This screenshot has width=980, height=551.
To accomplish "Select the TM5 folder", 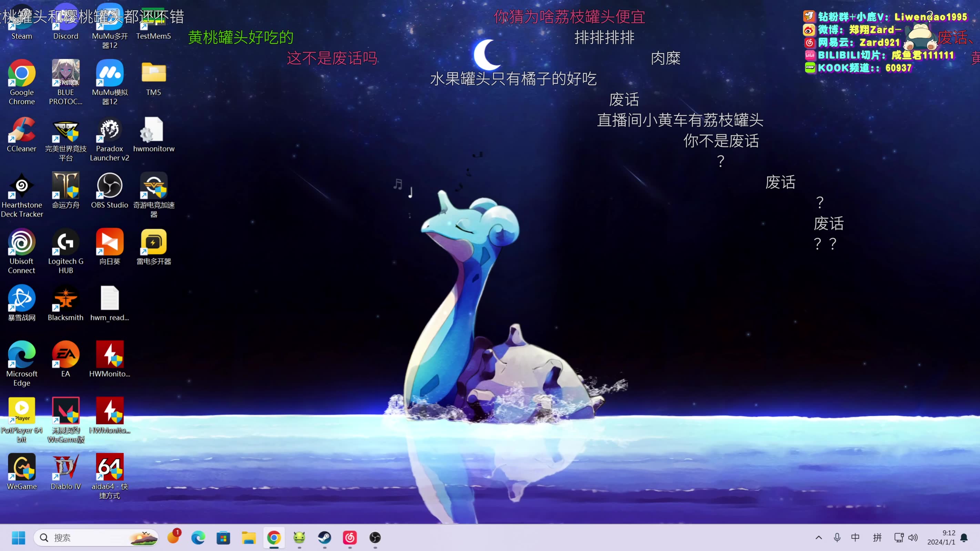I will pos(154,78).
